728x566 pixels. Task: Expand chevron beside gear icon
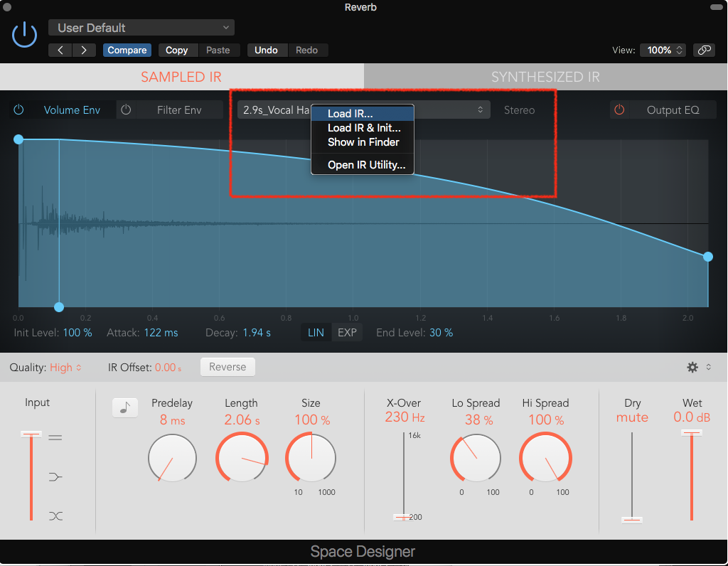pyautogui.click(x=709, y=367)
